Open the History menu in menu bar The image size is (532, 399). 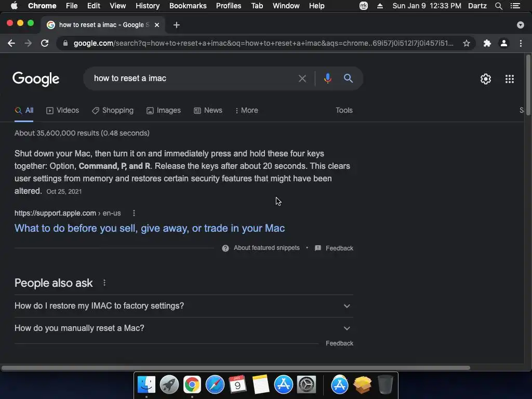148,6
